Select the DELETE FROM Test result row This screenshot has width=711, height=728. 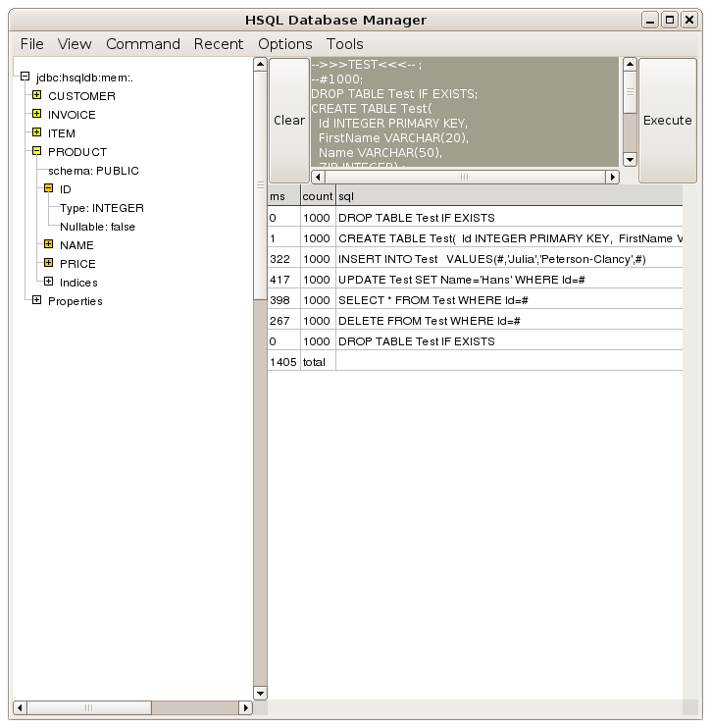point(475,321)
